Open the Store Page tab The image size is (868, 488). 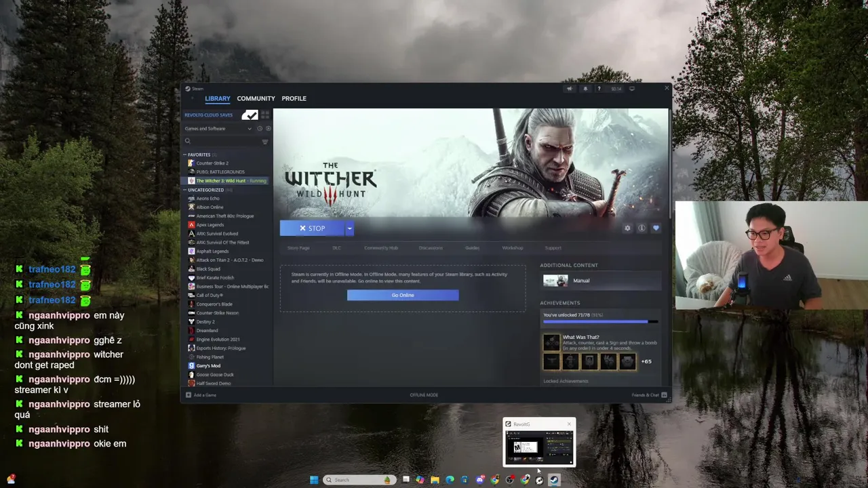pyautogui.click(x=298, y=248)
